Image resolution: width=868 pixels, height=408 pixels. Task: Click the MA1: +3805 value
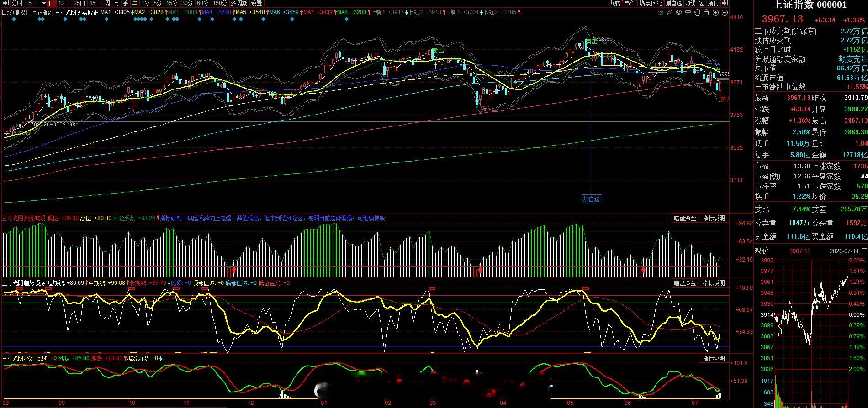pyautogui.click(x=115, y=12)
